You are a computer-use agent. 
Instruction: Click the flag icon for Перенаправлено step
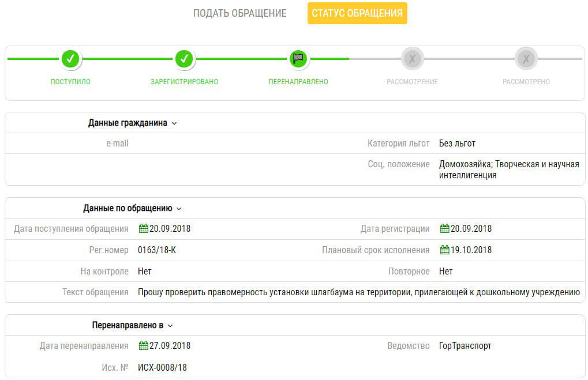tap(298, 58)
